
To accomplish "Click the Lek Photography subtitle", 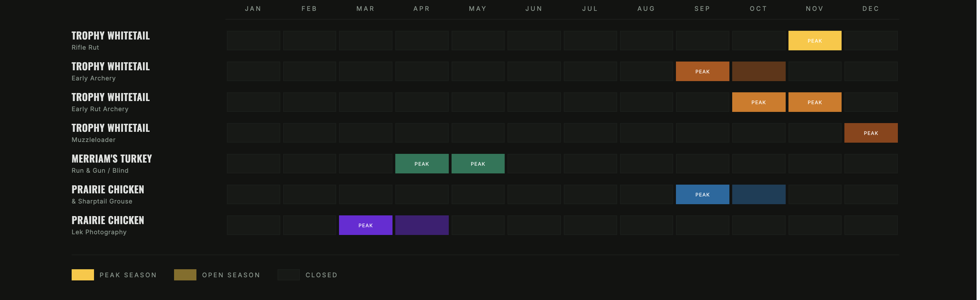I will [x=99, y=232].
